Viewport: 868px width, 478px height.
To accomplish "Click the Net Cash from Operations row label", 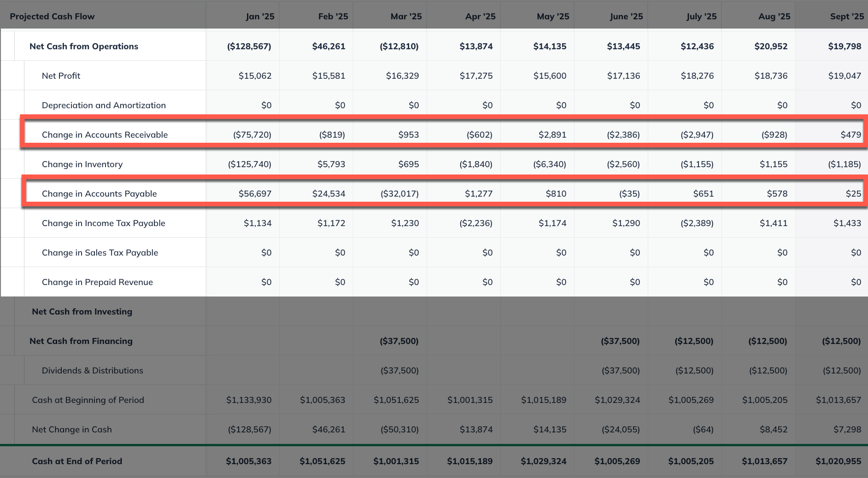I will pos(84,46).
